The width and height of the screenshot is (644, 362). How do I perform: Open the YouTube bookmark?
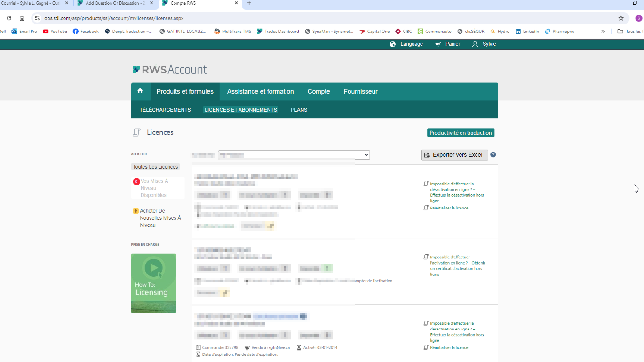(55, 32)
